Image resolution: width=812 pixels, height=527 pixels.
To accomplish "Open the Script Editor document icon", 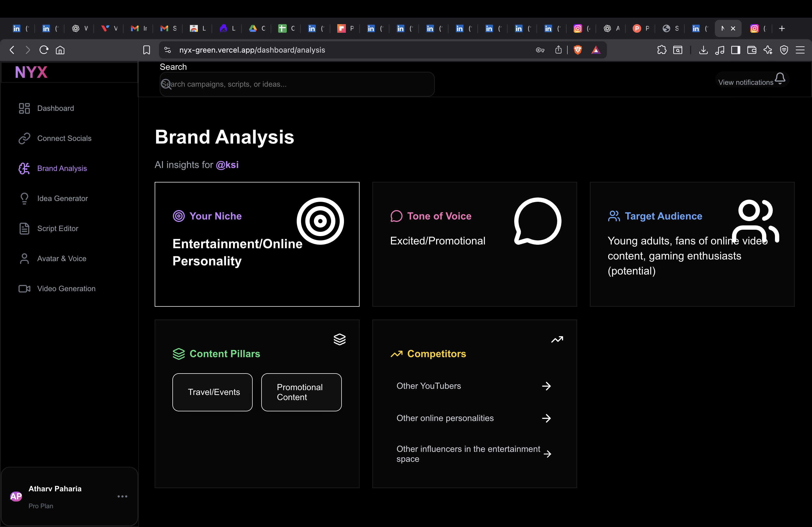I will pyautogui.click(x=24, y=228).
